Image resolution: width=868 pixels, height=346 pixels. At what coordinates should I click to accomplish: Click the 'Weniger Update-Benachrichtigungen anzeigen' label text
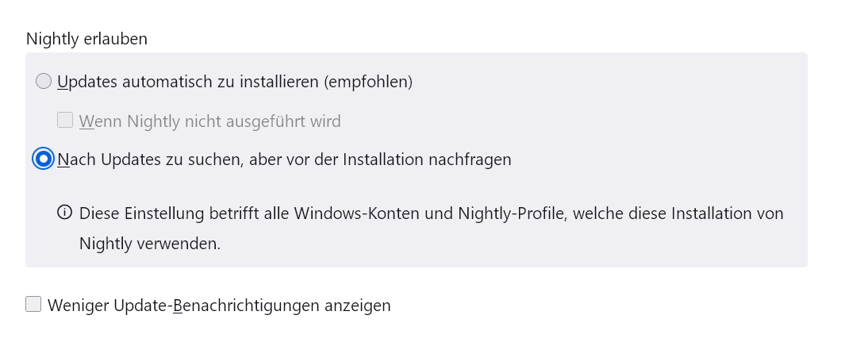[219, 305]
